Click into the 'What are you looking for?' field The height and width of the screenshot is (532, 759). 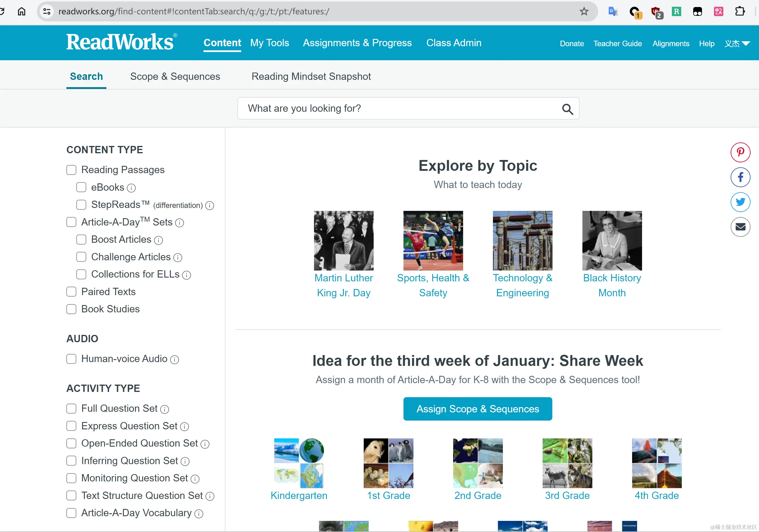(397, 109)
